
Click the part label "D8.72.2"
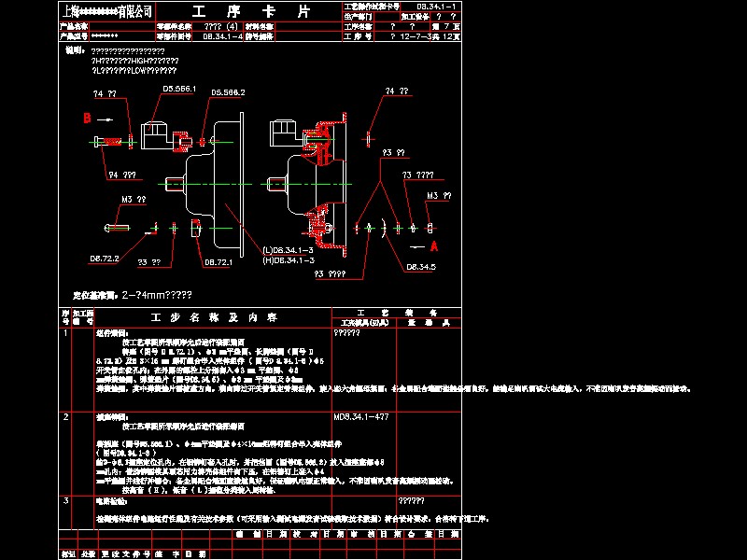click(x=105, y=259)
